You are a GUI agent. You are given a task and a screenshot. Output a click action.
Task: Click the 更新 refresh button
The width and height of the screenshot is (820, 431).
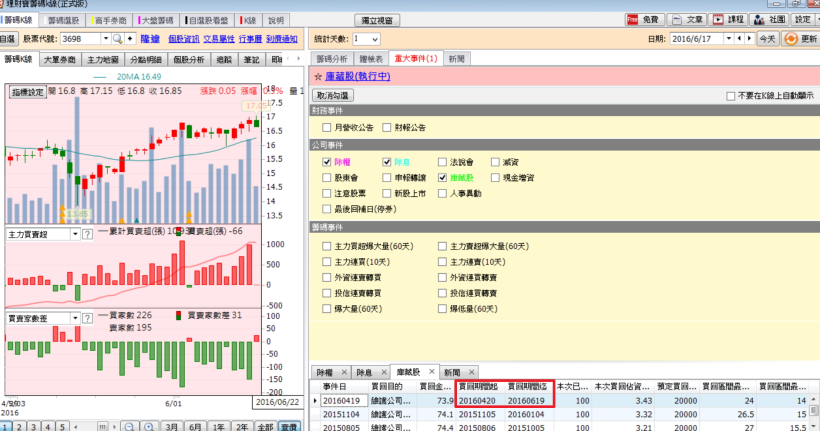click(x=802, y=38)
